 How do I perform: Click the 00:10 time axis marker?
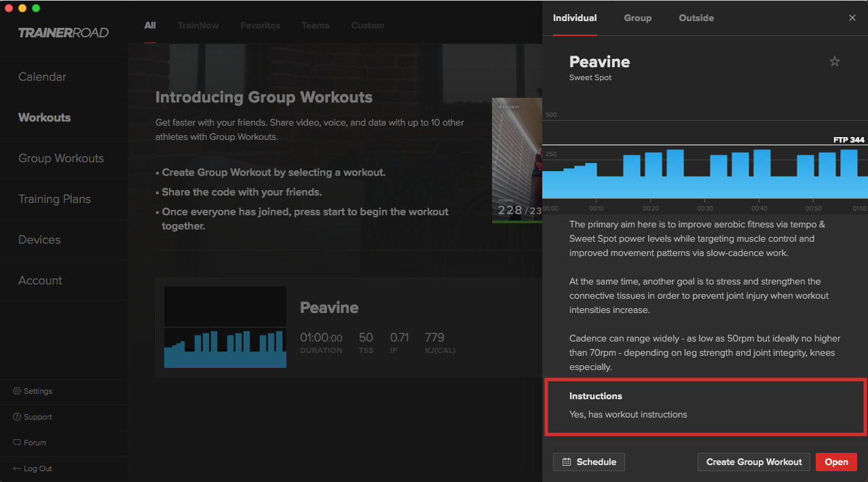pos(597,208)
